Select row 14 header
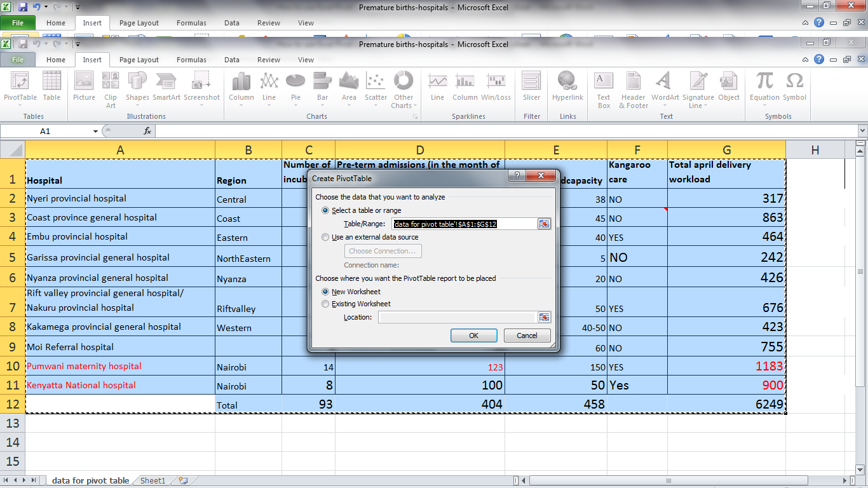Viewport: 868px width, 488px height. tap(13, 442)
